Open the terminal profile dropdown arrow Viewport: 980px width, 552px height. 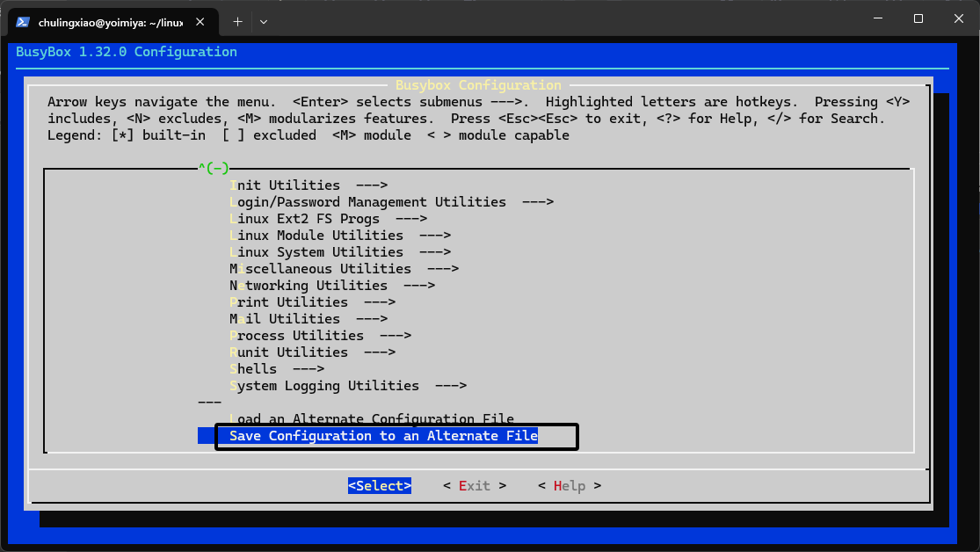(x=264, y=22)
